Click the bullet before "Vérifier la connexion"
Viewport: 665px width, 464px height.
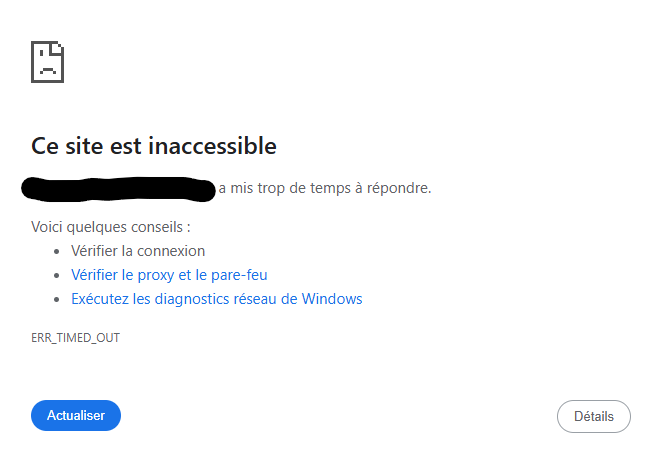click(x=57, y=251)
